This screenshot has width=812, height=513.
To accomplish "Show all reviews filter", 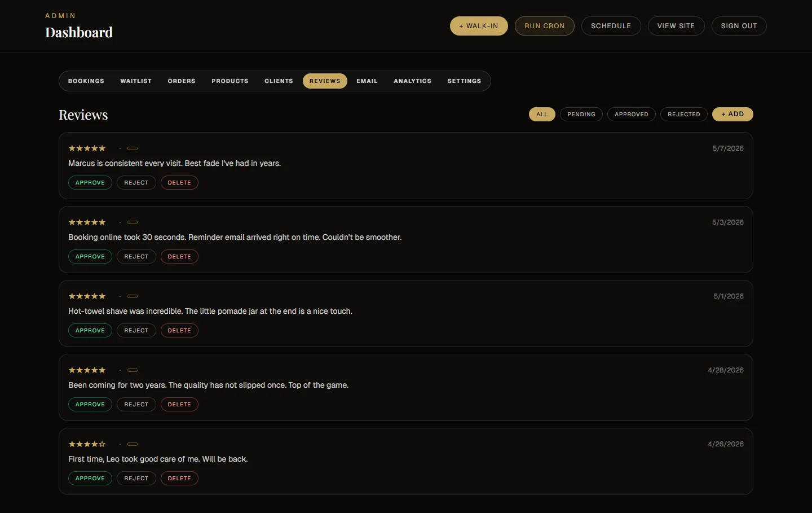I will tap(542, 115).
